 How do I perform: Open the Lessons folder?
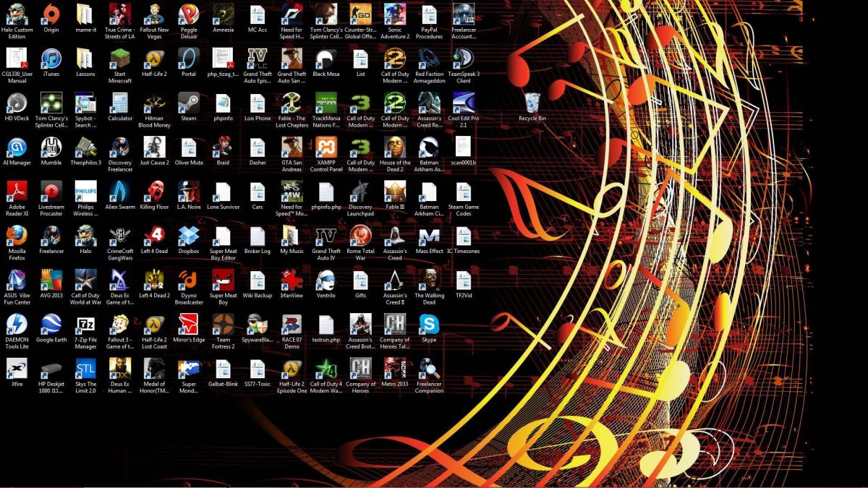coord(85,60)
